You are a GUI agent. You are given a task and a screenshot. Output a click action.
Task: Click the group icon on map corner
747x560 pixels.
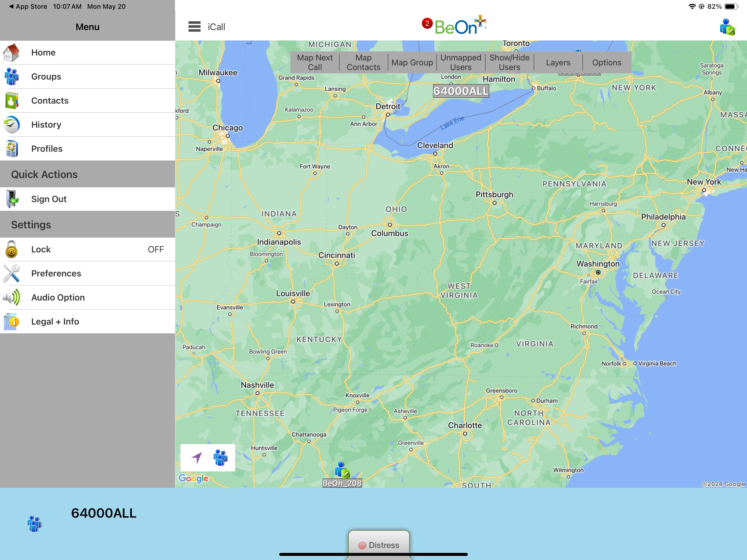click(221, 458)
